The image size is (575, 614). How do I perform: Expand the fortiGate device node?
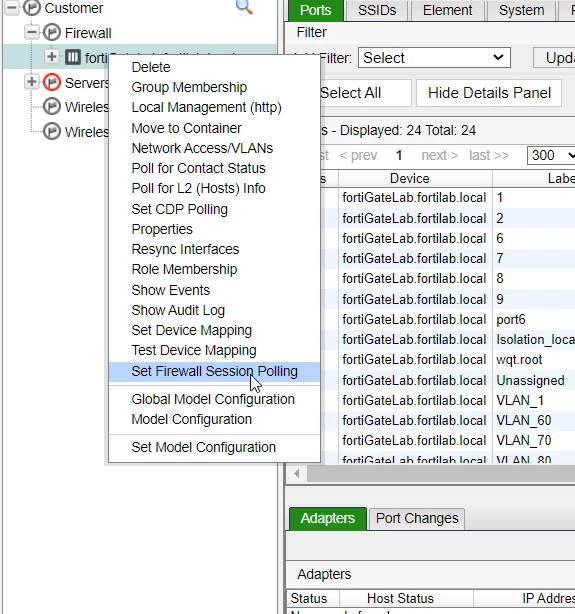51,57
